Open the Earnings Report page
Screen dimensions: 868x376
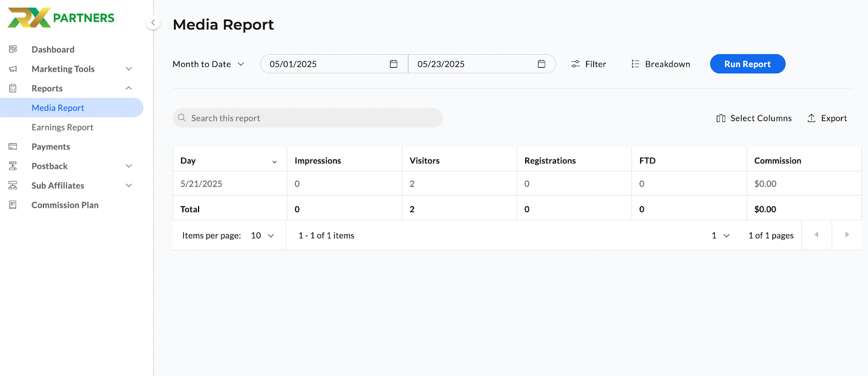coord(62,128)
